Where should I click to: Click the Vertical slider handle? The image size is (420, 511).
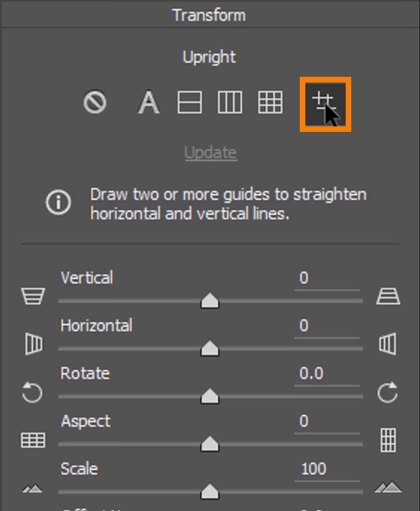pos(210,301)
